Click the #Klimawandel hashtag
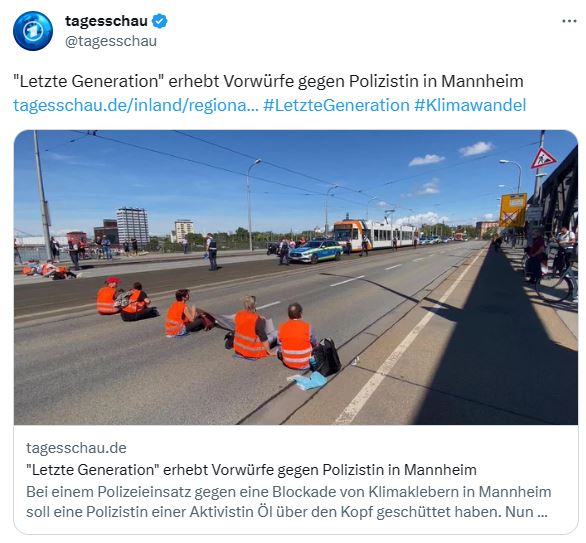This screenshot has width=586, height=543. 470,105
